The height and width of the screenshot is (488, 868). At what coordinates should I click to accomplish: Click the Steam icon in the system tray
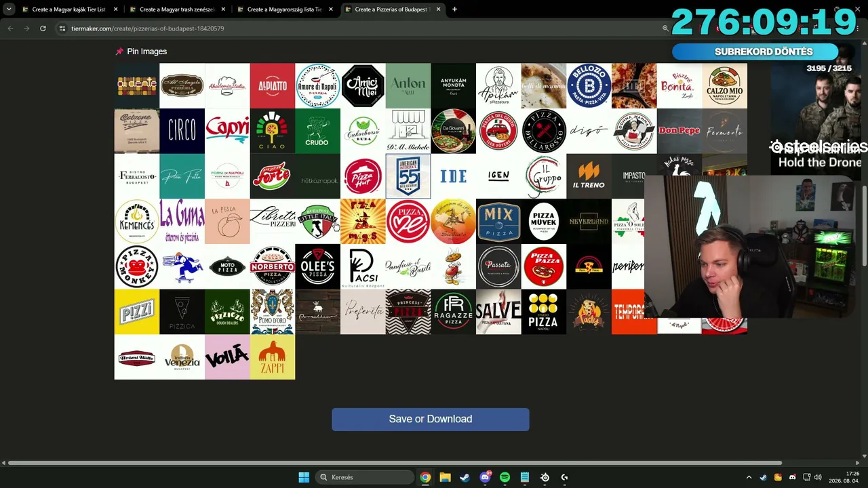click(x=764, y=477)
